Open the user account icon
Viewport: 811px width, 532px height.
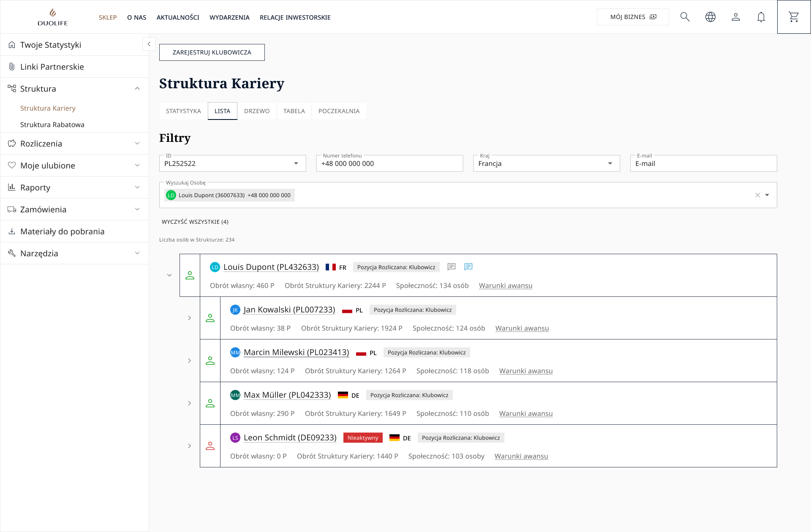pos(735,17)
